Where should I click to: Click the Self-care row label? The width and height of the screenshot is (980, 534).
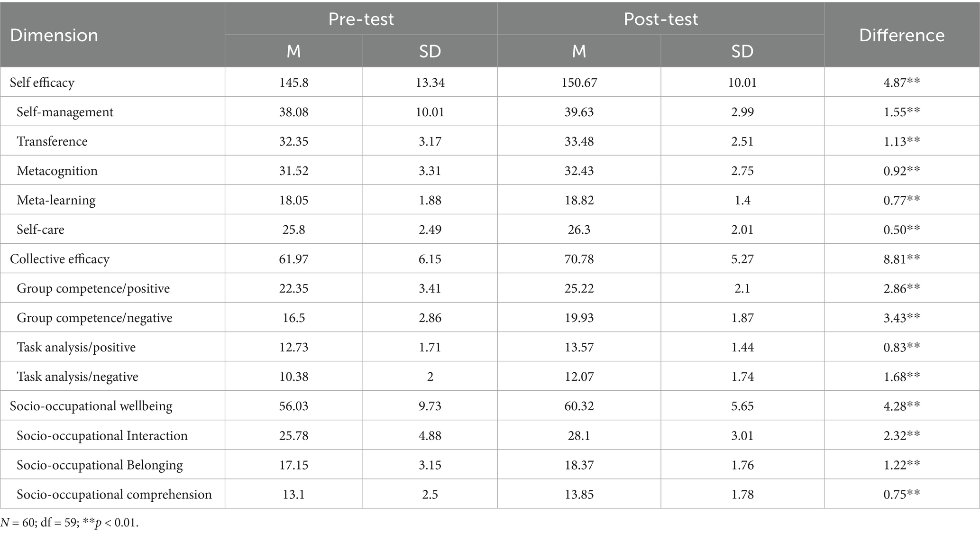click(40, 230)
